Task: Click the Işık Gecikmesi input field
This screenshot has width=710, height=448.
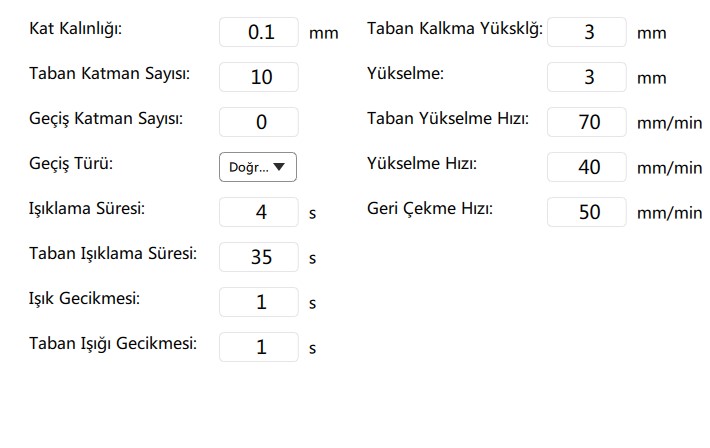Action: tap(259, 302)
